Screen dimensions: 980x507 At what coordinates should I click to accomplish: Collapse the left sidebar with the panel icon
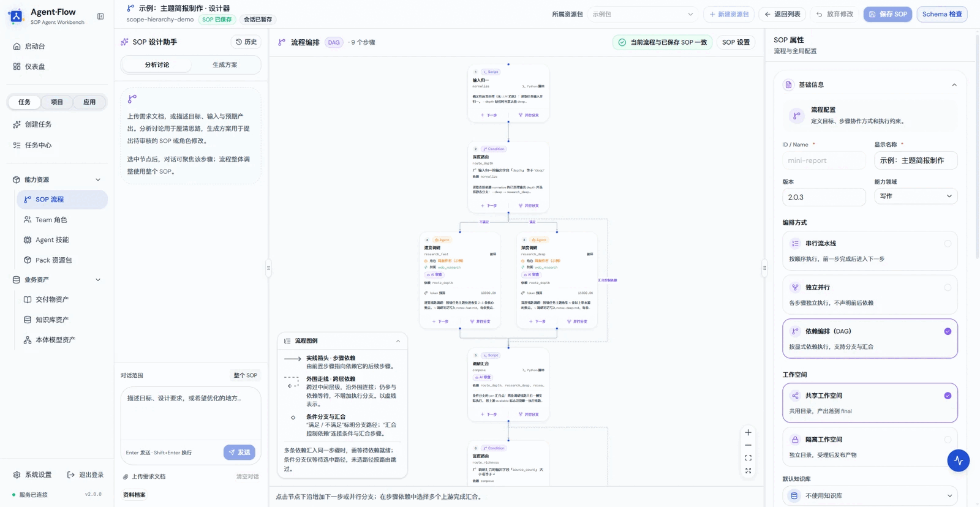coord(100,17)
